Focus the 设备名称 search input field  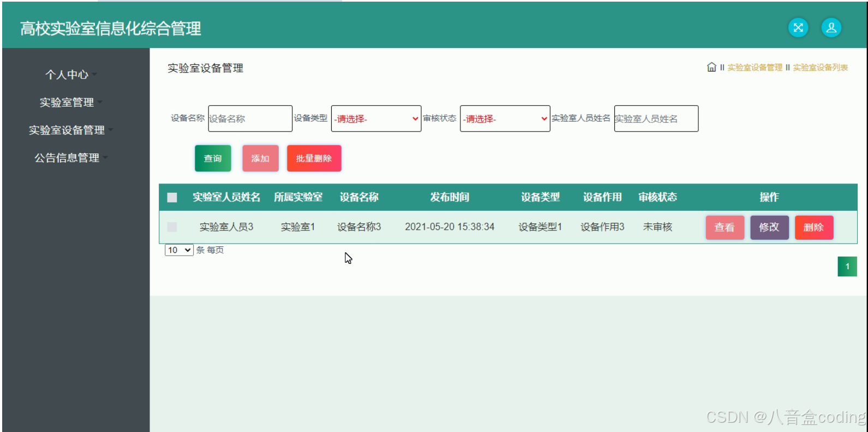(250, 119)
